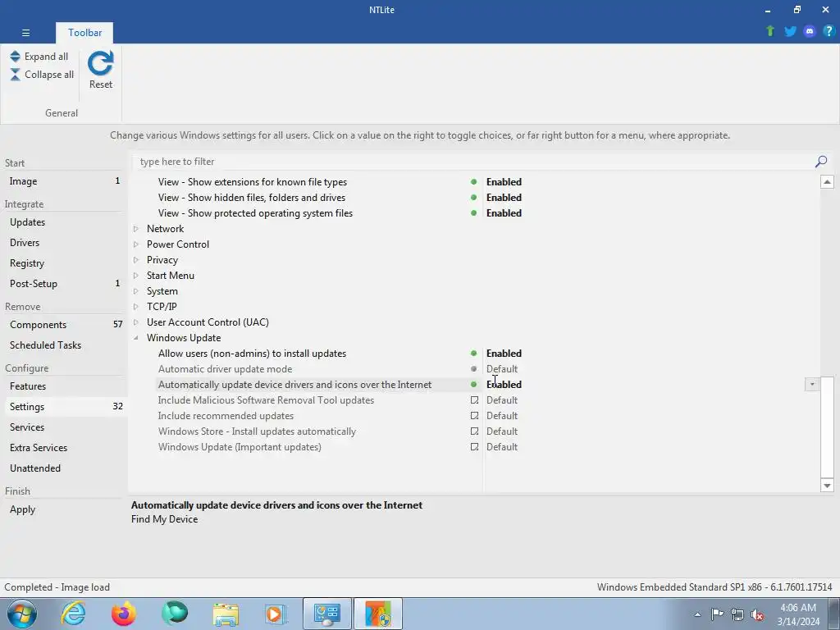
Task: Click the settings list scrollbar thumb
Action: (x=827, y=427)
